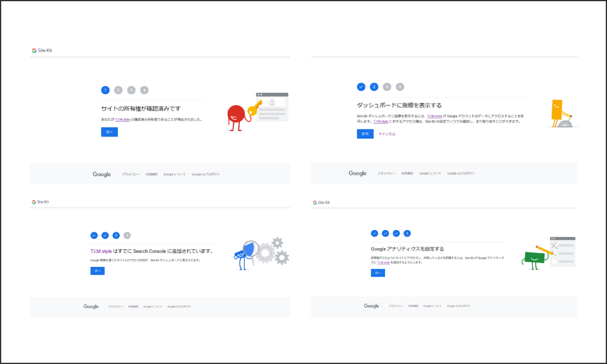Open 利用規約 in the ownership-confirmed screen footer
Viewport: 607px width, 364px height.
coord(152,175)
